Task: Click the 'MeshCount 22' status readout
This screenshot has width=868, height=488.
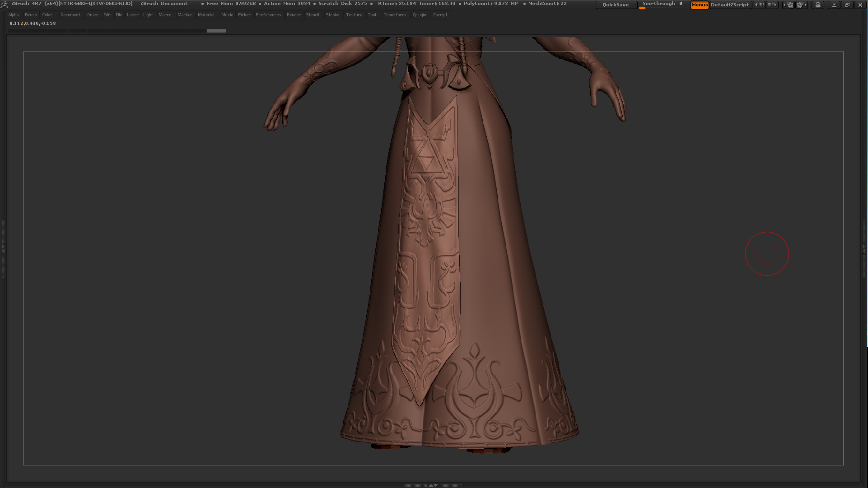Action: [x=547, y=4]
